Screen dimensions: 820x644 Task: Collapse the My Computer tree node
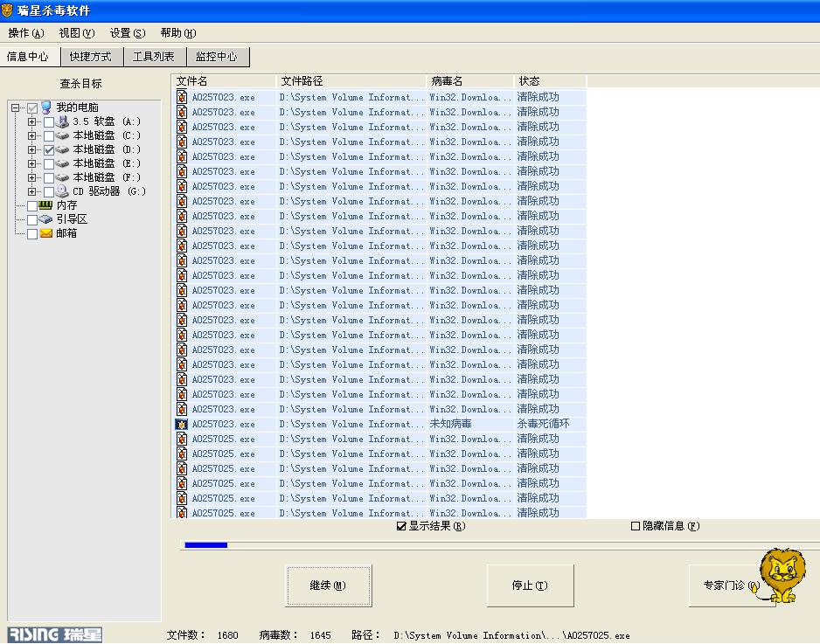(x=15, y=107)
